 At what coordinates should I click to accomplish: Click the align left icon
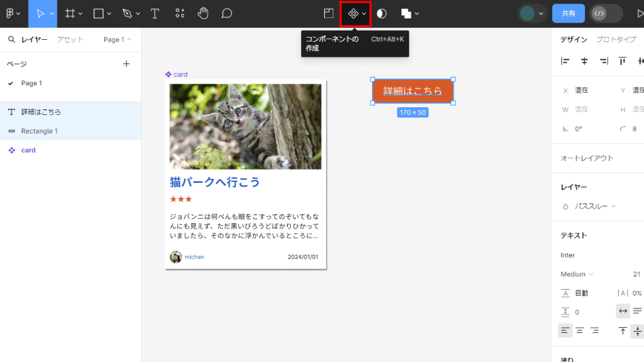(x=565, y=61)
